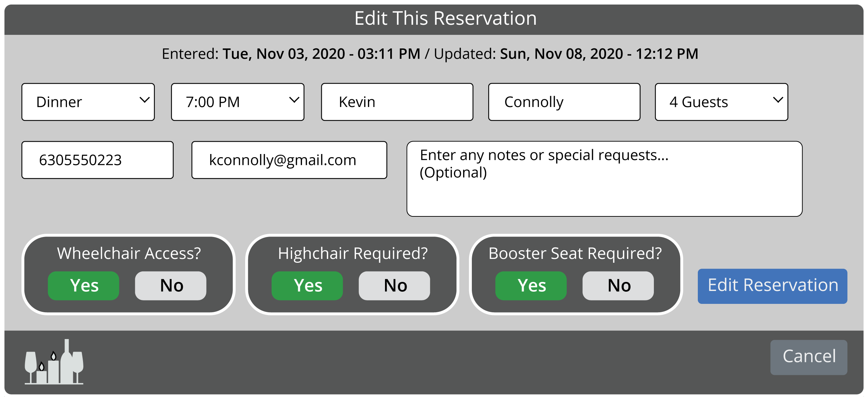Click the Edit Reservation button
The image size is (868, 399).
[x=772, y=286]
